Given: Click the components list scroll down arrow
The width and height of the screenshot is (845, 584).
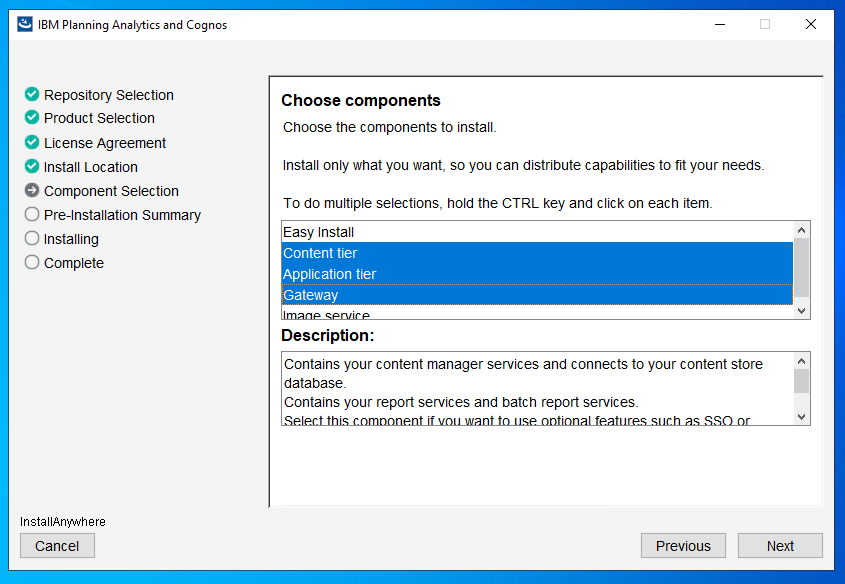Looking at the screenshot, I should click(801, 311).
